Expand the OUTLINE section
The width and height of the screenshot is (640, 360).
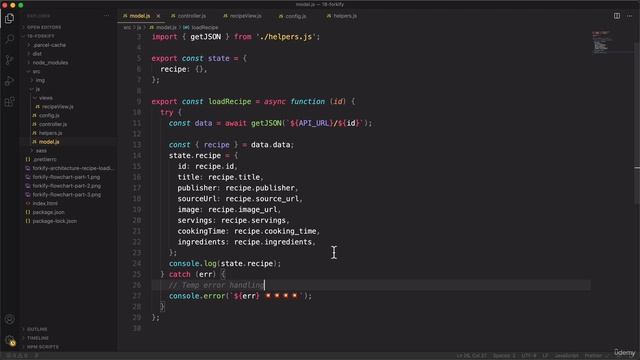click(x=37, y=329)
